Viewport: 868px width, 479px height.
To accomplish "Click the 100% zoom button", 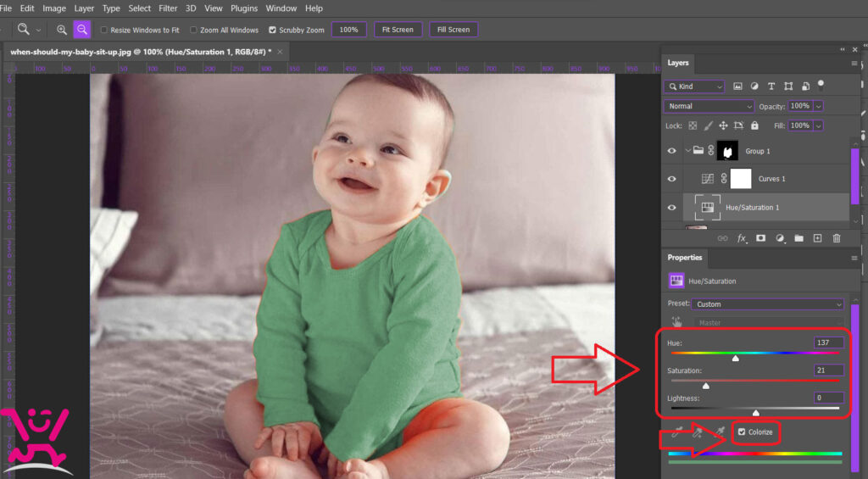I will [348, 30].
